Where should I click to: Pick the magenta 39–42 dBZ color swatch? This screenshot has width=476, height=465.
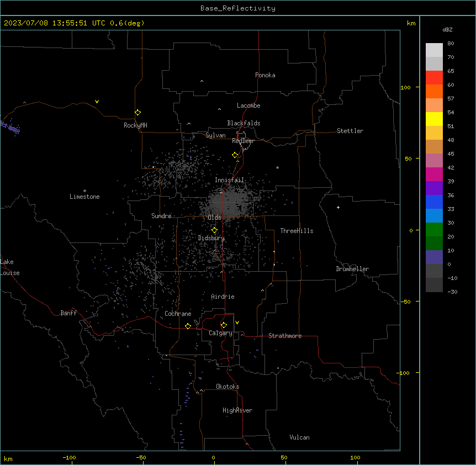[434, 174]
